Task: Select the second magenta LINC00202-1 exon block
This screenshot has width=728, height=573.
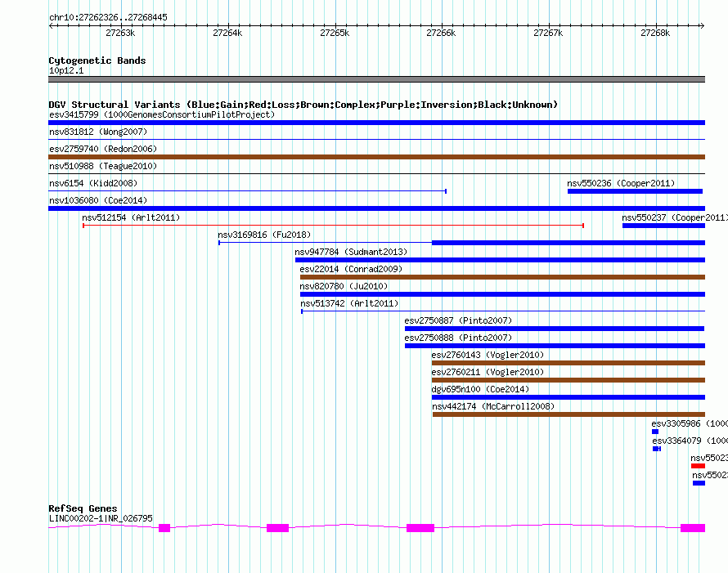Action: point(277,528)
